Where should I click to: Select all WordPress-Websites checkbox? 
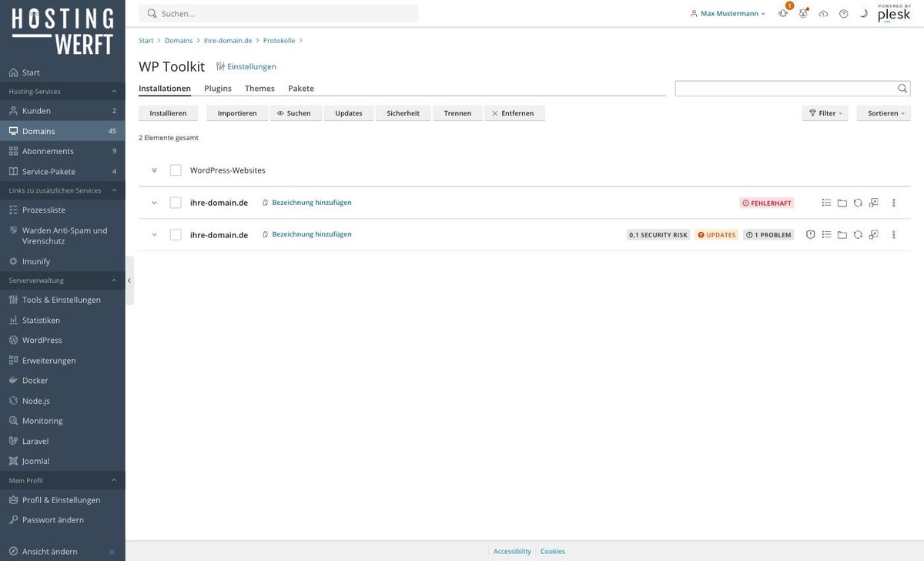[x=176, y=170]
